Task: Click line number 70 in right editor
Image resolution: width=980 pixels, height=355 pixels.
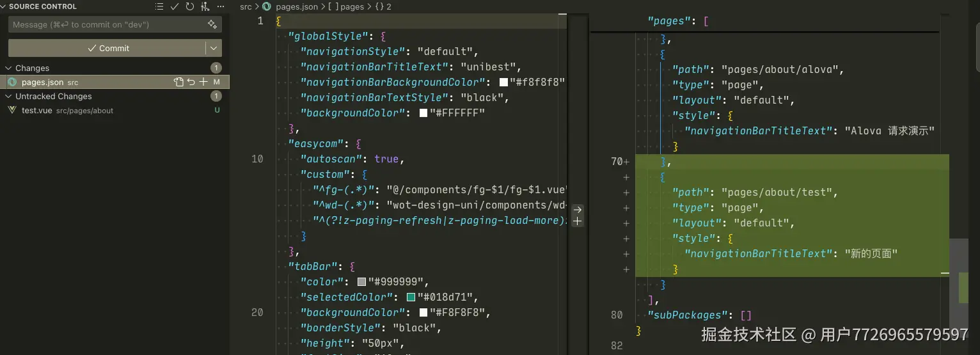Action: coord(617,162)
